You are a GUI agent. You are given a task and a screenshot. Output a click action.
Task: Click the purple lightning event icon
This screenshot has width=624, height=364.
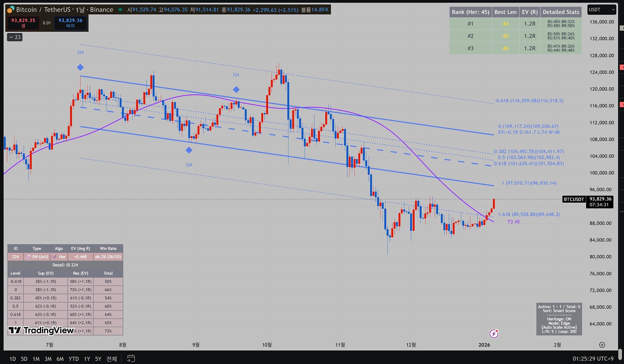tap(494, 333)
